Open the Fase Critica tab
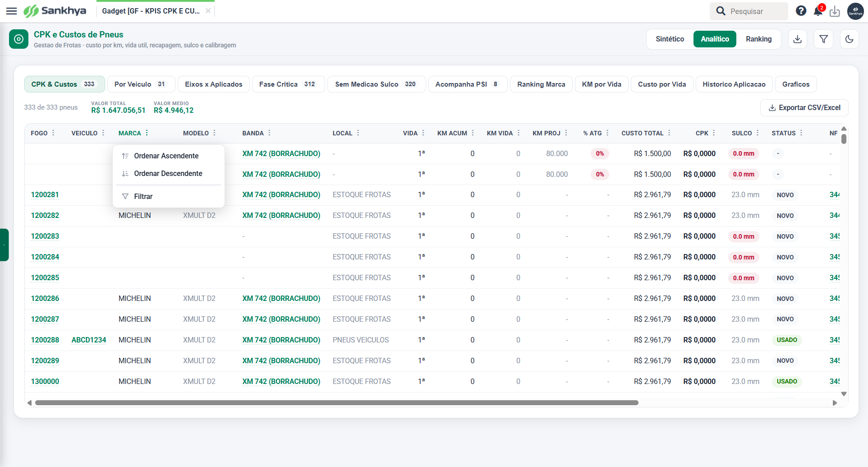 click(x=288, y=84)
